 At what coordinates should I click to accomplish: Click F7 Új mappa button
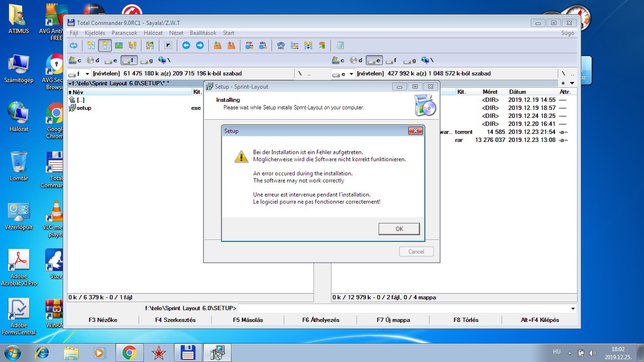coord(393,320)
